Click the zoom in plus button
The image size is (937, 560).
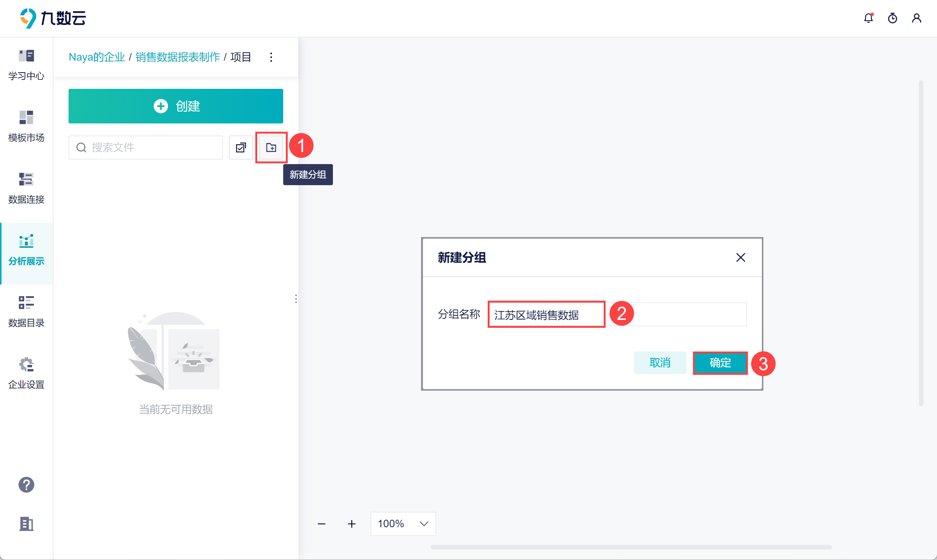[351, 524]
